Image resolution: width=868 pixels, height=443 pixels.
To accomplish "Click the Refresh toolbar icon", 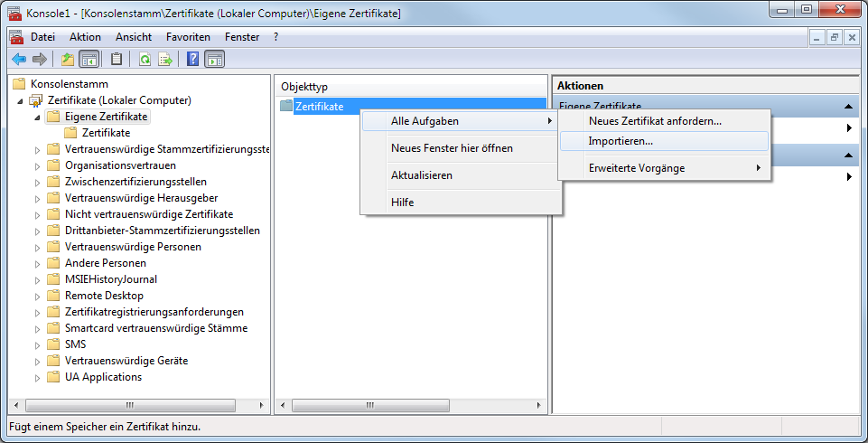I will [x=144, y=60].
